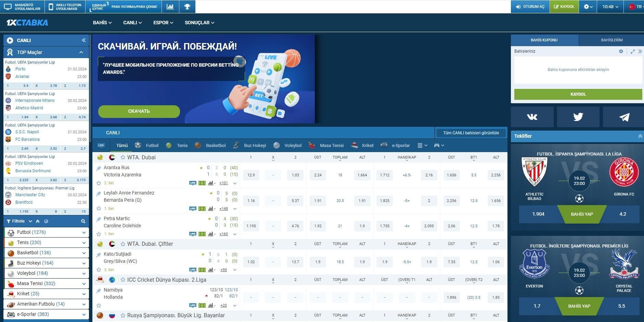Pin the Namibya vs Hollanda match
644x322 pixels.
pos(99,291)
